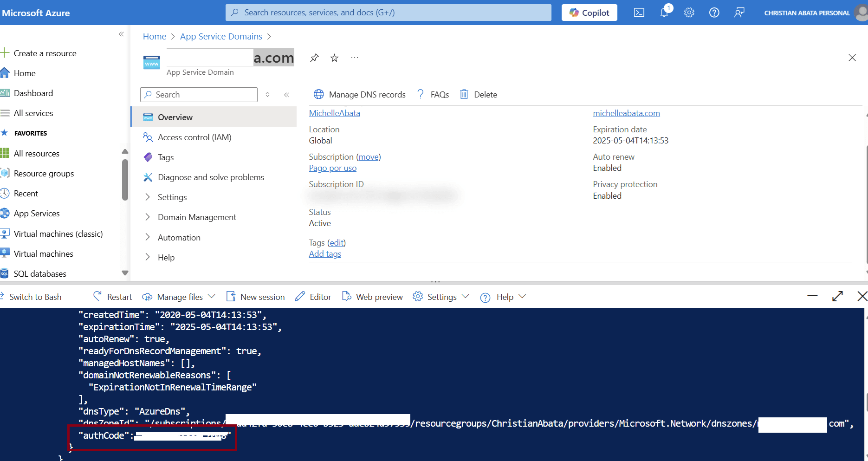
Task: Click Delete domain button
Action: pyautogui.click(x=479, y=95)
